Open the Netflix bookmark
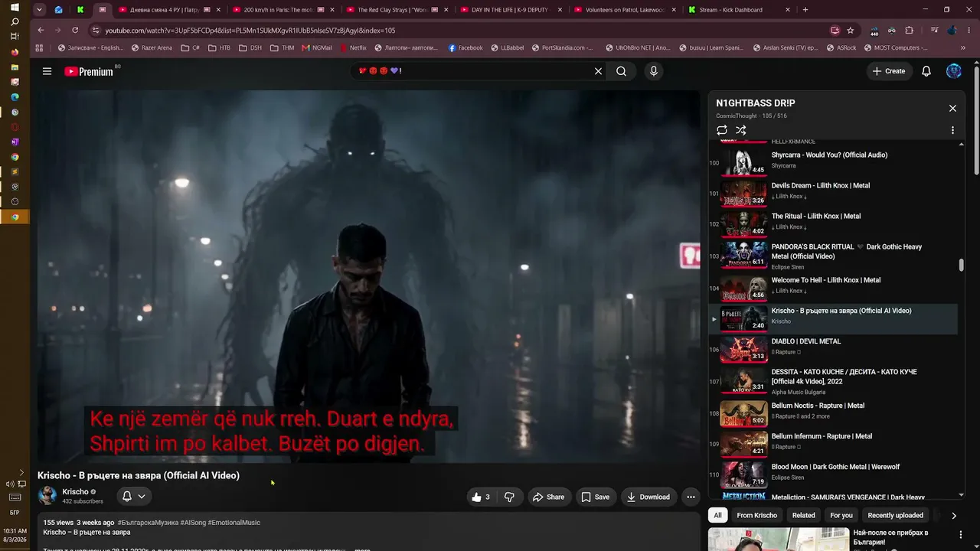Screen dimensions: 980x551 (x=353, y=47)
